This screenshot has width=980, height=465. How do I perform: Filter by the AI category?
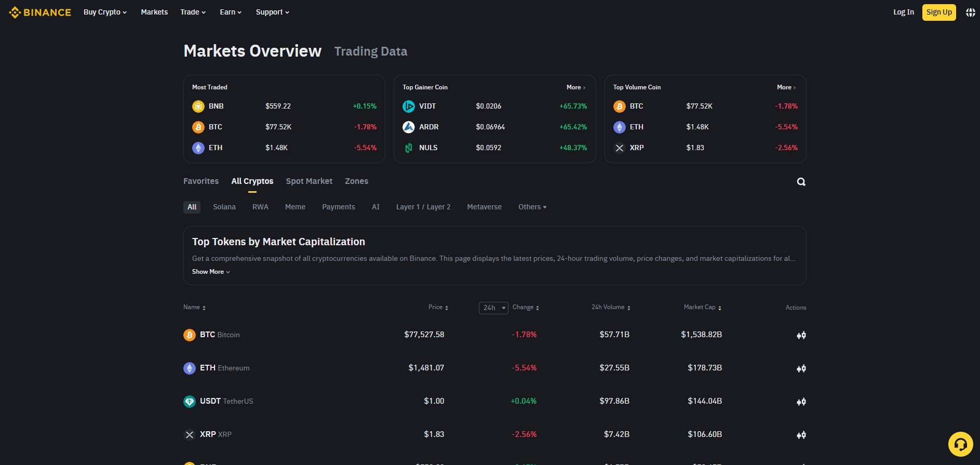click(375, 207)
